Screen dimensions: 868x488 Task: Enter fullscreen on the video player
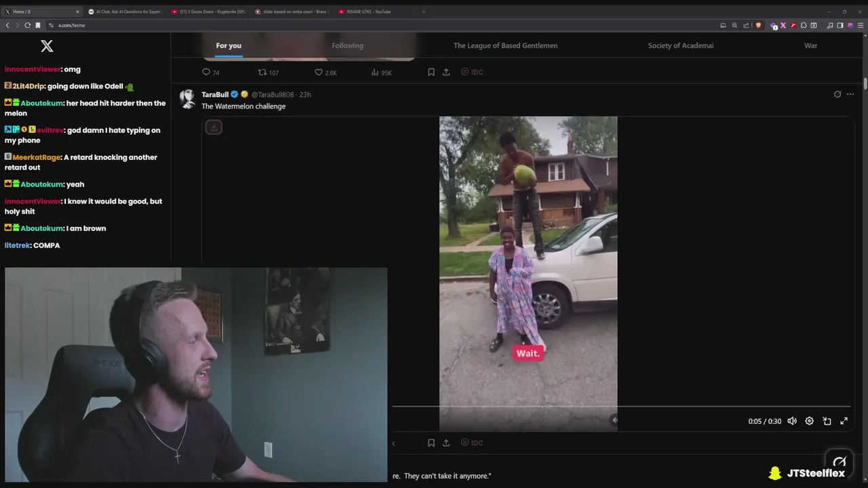[844, 421]
